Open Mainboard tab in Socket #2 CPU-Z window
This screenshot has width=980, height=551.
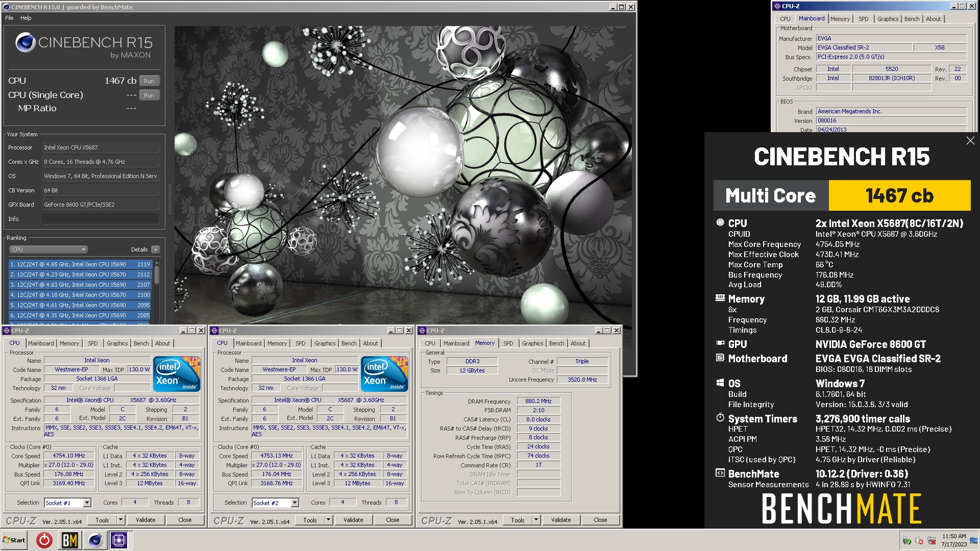tap(249, 343)
